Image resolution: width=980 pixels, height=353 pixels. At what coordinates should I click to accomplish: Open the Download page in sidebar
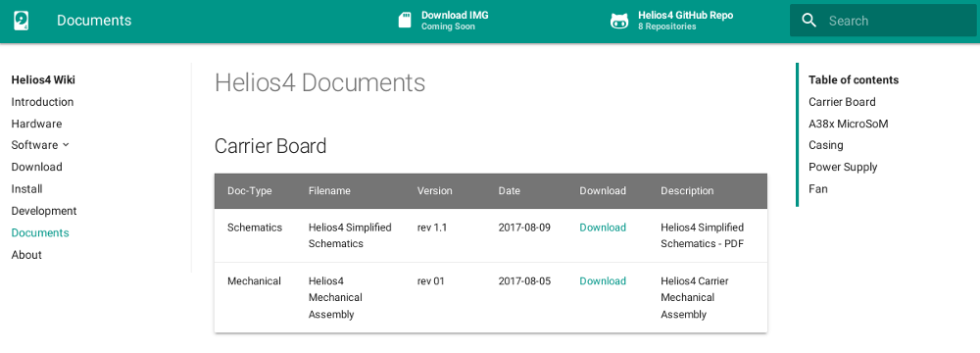pyautogui.click(x=37, y=167)
